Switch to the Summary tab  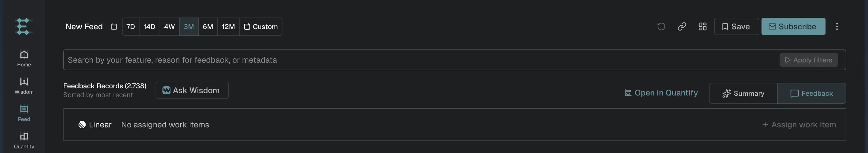coord(743,93)
